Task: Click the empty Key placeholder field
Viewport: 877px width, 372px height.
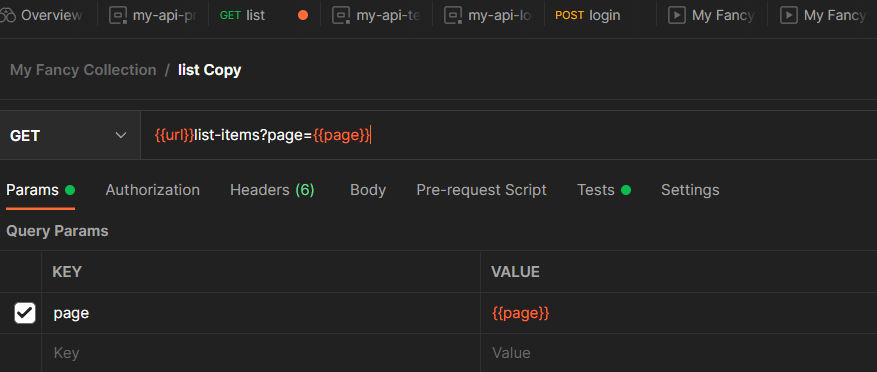Action: point(261,353)
